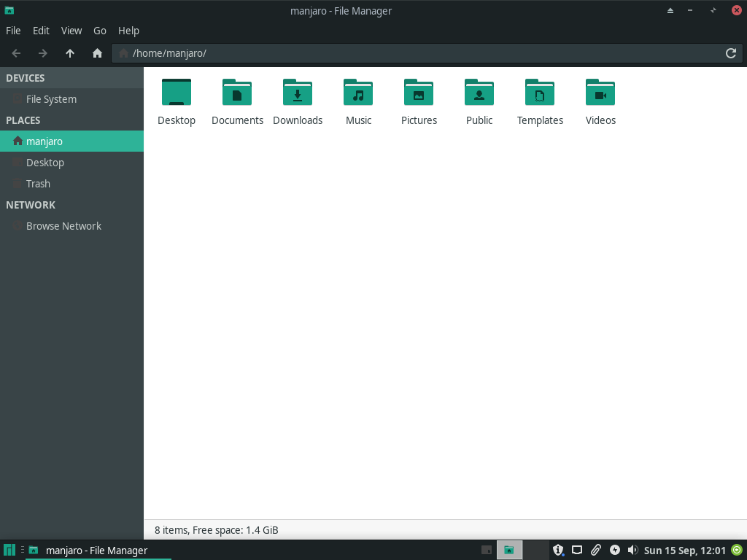Go back with the left arrow

click(x=16, y=53)
